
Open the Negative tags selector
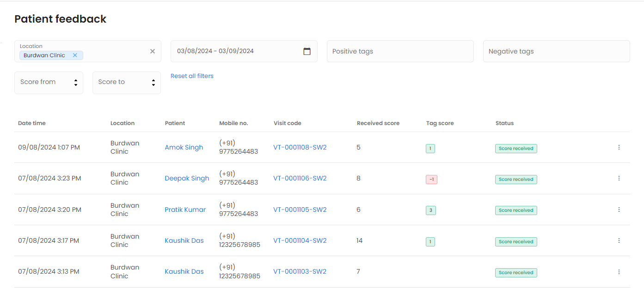556,51
